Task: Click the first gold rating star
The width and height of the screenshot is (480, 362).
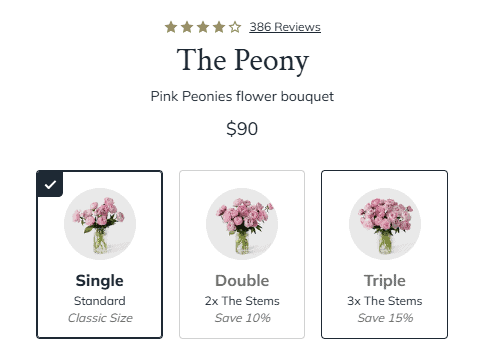Action: pyautogui.click(x=171, y=27)
